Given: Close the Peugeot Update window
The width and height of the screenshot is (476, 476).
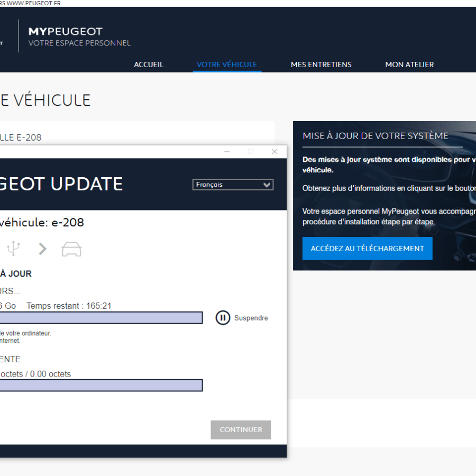Looking at the screenshot, I should (x=274, y=152).
